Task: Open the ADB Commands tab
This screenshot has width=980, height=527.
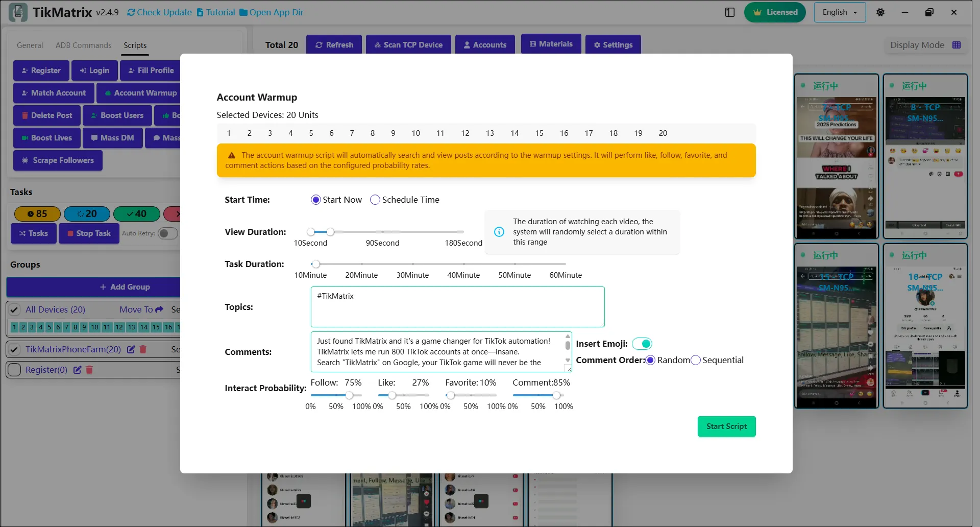Action: (83, 45)
